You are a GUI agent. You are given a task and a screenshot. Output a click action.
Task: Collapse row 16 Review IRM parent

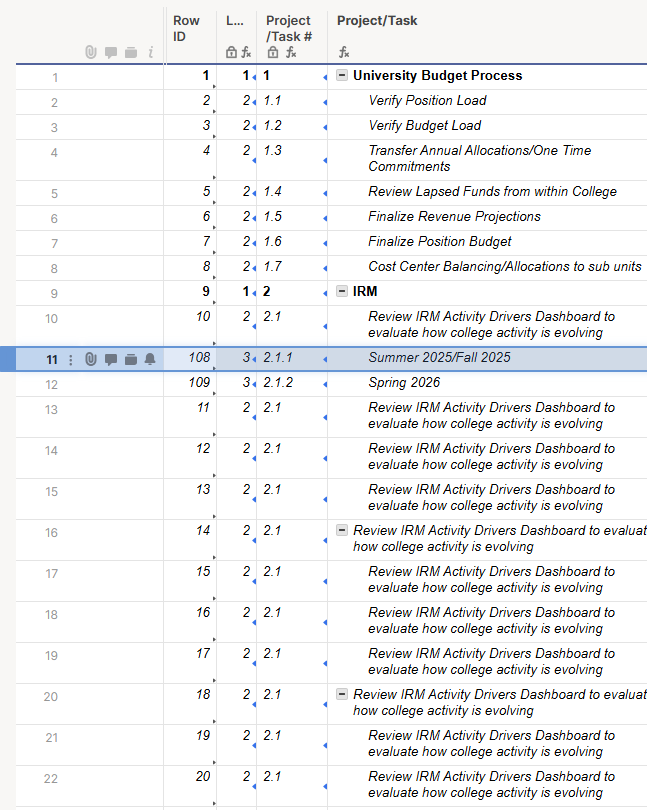(342, 530)
